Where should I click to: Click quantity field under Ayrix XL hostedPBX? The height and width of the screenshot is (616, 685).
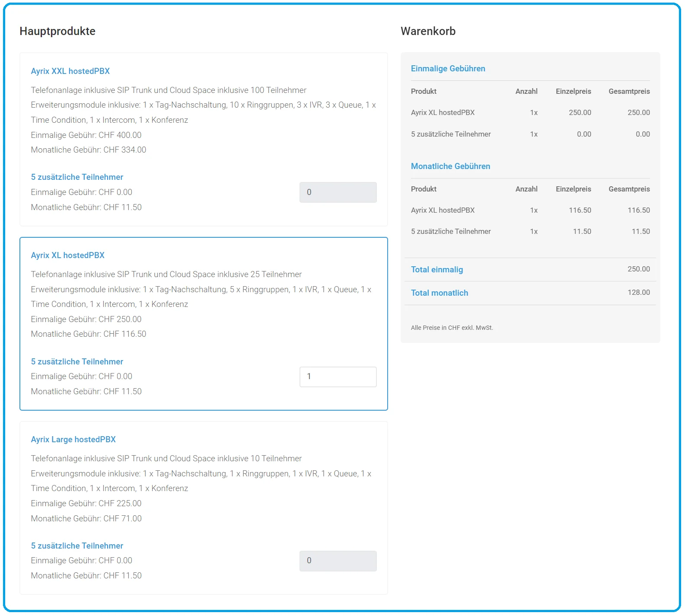point(338,377)
